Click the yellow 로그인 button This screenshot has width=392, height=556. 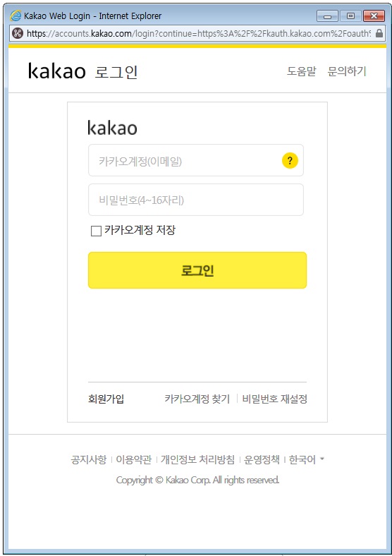pyautogui.click(x=197, y=270)
